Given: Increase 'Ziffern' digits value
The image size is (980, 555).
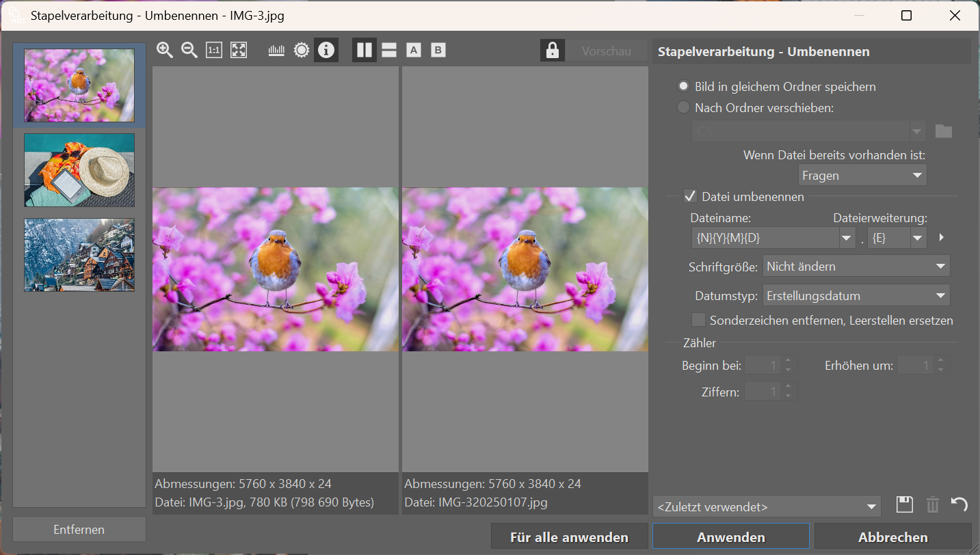Looking at the screenshot, I should (x=789, y=387).
